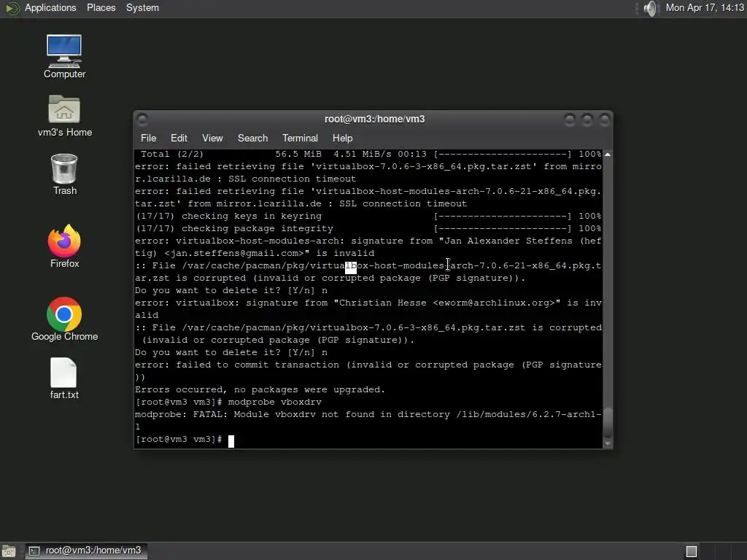This screenshot has width=747, height=560.
Task: Open the Computer desktop icon
Action: [64, 56]
